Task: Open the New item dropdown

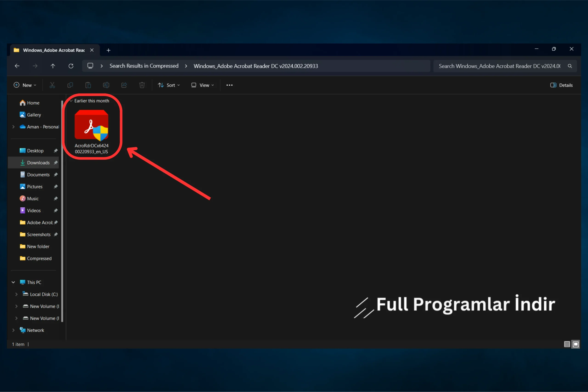Action: 25,85
